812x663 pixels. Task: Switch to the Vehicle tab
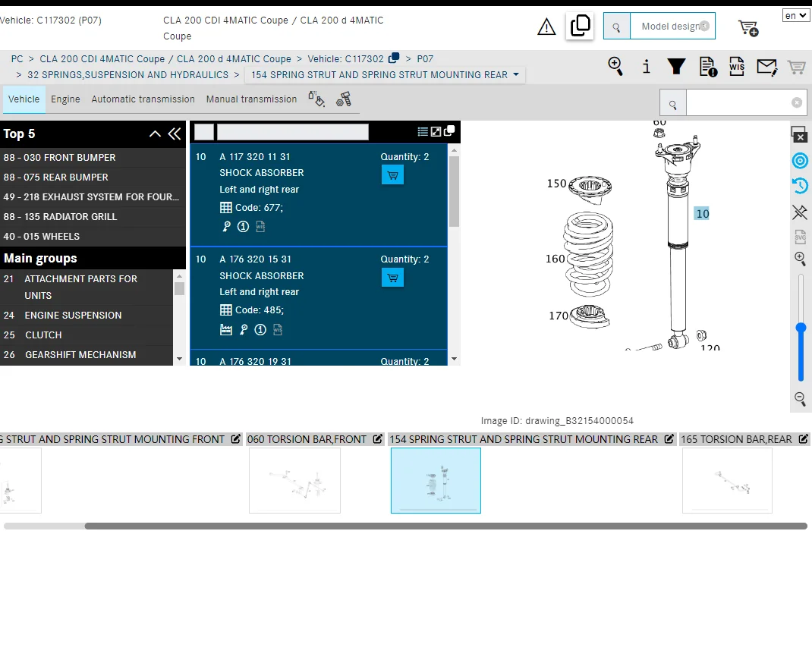point(24,99)
